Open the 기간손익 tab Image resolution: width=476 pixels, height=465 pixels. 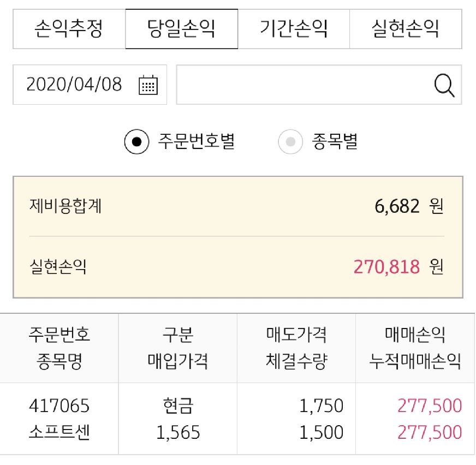click(294, 28)
